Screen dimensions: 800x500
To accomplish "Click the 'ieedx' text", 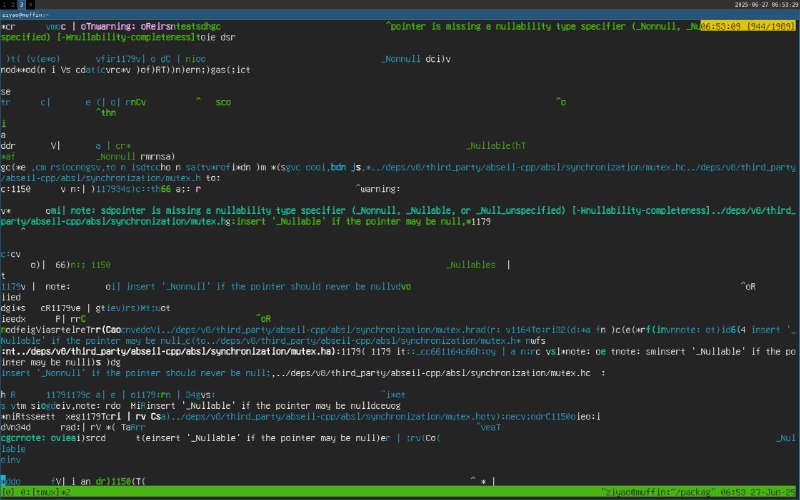I will click(13, 319).
